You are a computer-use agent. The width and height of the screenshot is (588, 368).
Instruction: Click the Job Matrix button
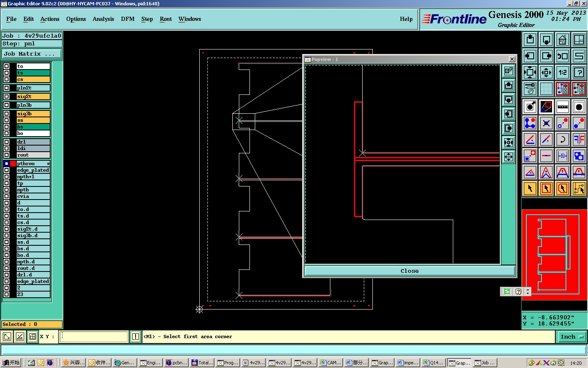pyautogui.click(x=32, y=54)
